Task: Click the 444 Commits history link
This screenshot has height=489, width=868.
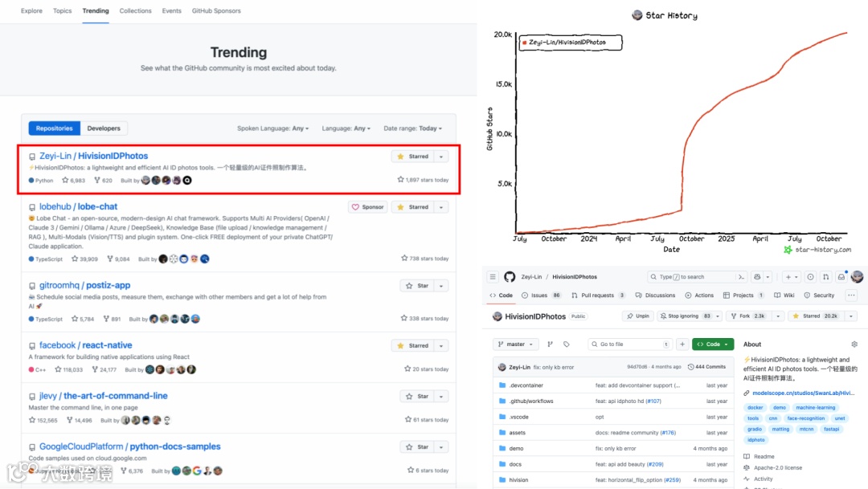Action: click(706, 367)
